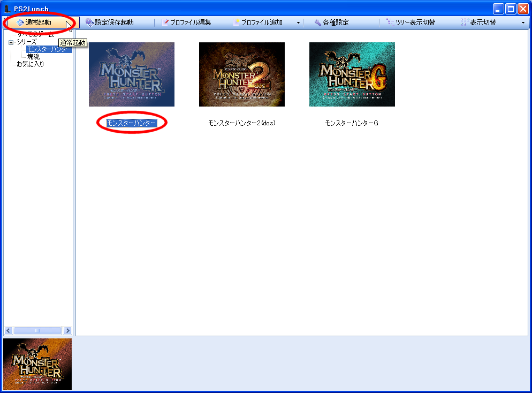
Task: Open the 表示切替 dropdown arrow
Action: click(523, 22)
